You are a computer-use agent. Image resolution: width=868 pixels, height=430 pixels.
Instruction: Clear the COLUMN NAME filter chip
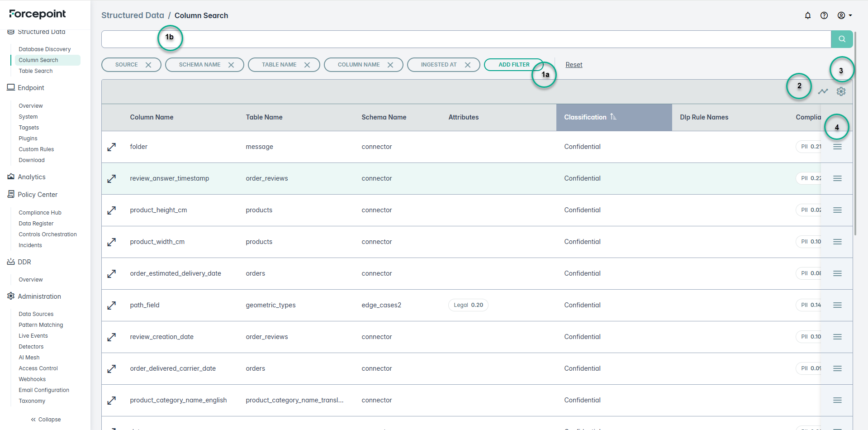390,65
